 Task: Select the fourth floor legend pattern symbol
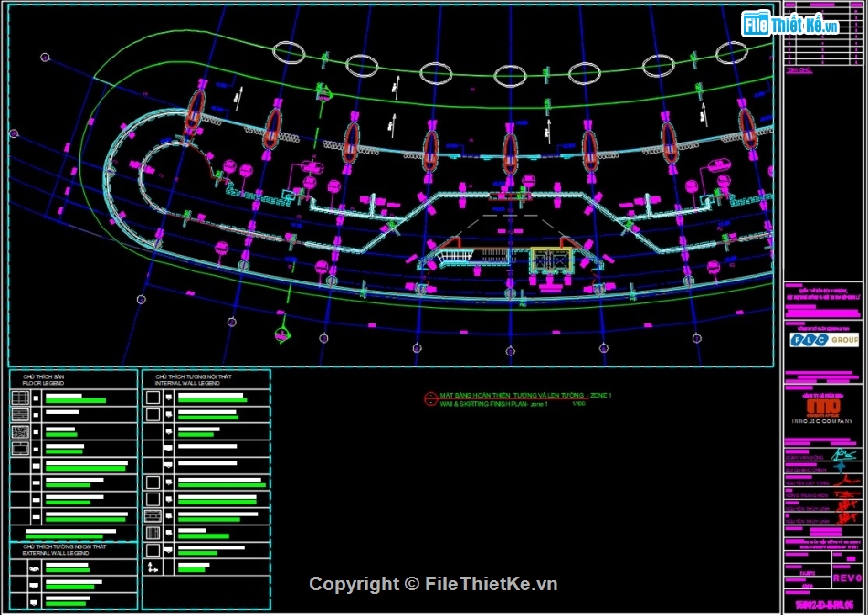(x=20, y=449)
